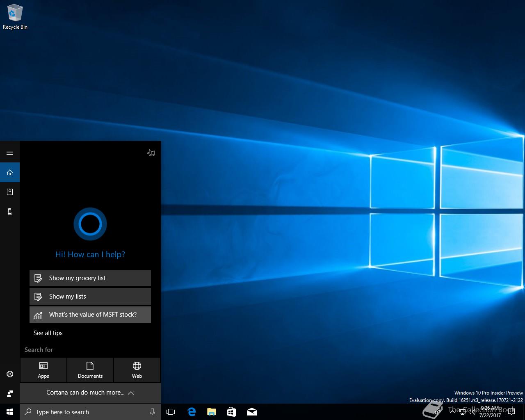Click the clock showing 9:26 AM
The image size is (525, 420).
click(490, 412)
